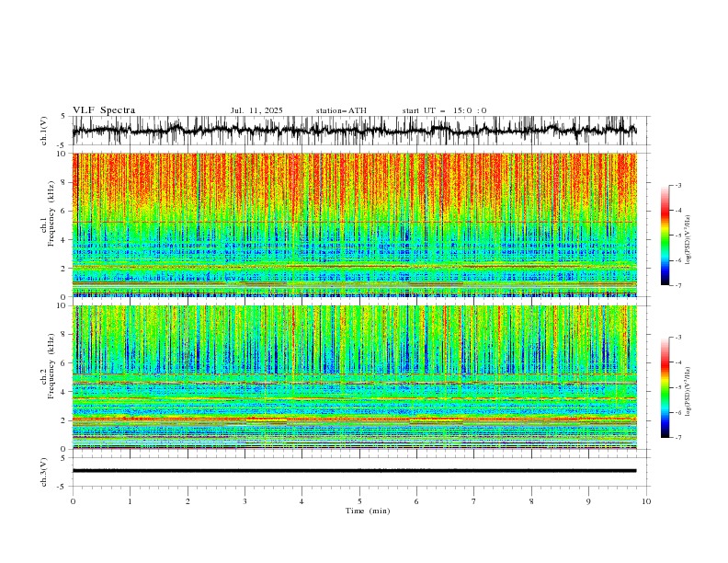Click the "5" tick on the time axis

[359, 501]
